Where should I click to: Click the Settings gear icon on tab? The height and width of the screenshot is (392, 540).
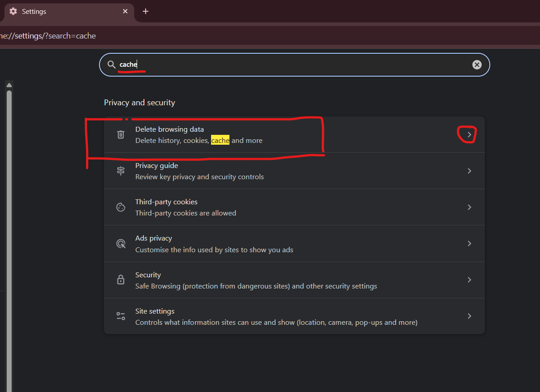[x=13, y=11]
